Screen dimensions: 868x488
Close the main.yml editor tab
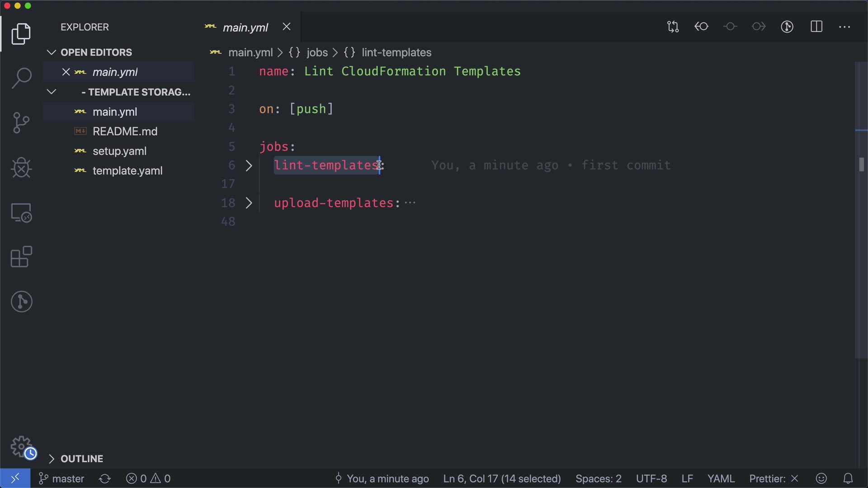(x=287, y=27)
